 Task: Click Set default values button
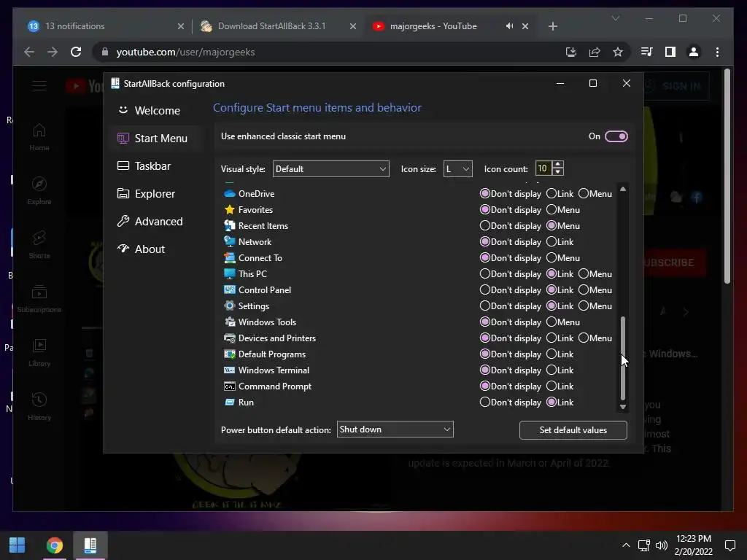pos(573,430)
